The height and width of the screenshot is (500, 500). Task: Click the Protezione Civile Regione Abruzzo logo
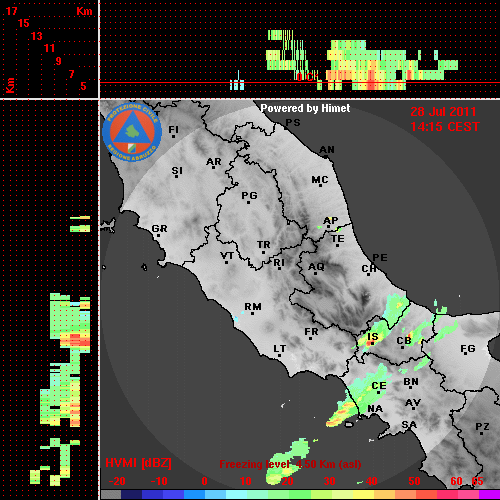(x=132, y=132)
